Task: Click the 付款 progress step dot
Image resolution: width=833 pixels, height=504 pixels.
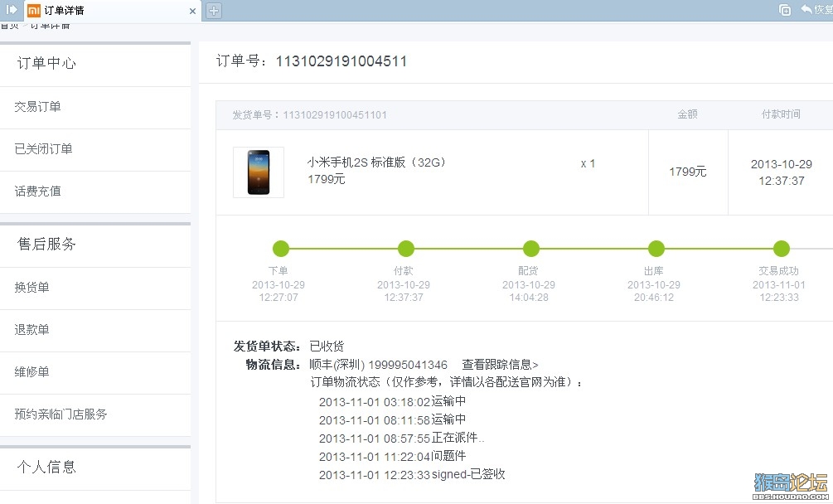Action: [406, 248]
